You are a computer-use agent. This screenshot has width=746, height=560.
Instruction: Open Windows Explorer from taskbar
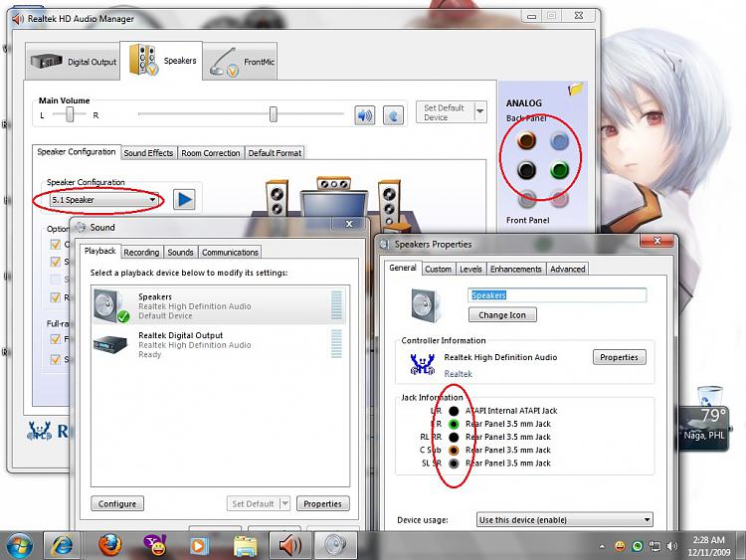click(x=245, y=546)
